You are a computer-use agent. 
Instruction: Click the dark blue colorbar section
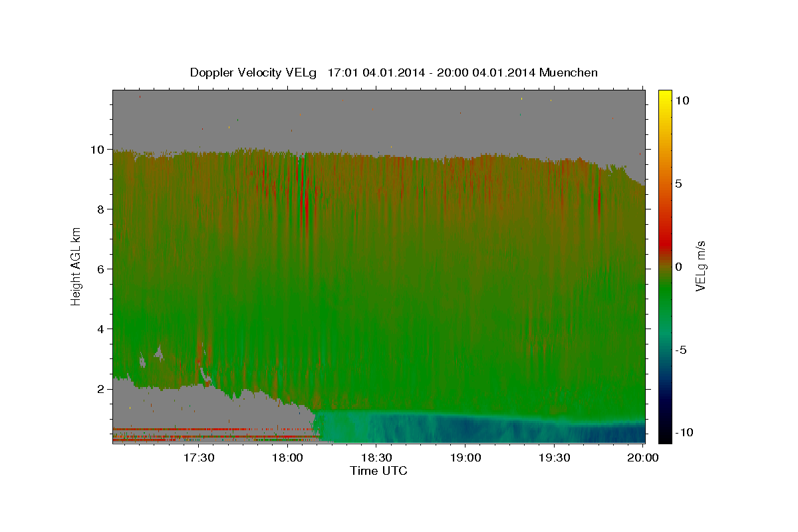[x=665, y=392]
